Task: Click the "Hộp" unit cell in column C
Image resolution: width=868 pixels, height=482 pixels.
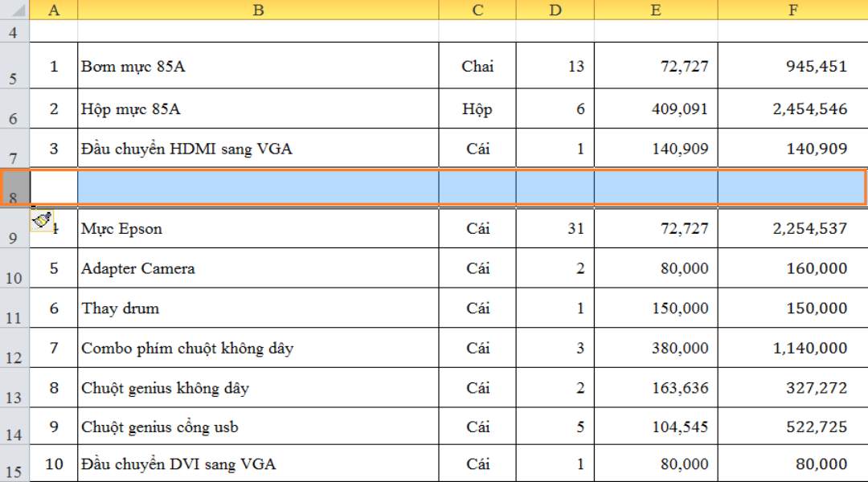Action: [x=477, y=108]
